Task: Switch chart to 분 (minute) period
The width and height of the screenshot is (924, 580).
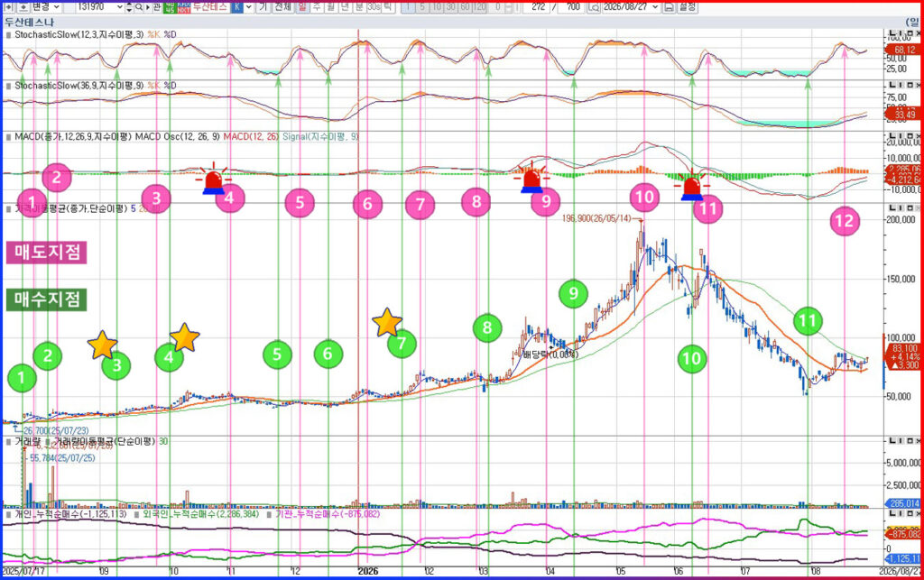Action: click(x=359, y=7)
